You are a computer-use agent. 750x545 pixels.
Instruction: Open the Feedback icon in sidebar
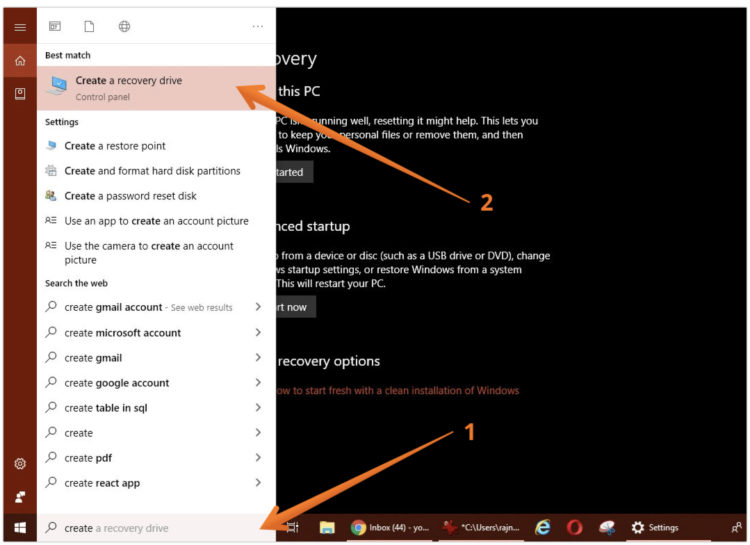[x=20, y=497]
